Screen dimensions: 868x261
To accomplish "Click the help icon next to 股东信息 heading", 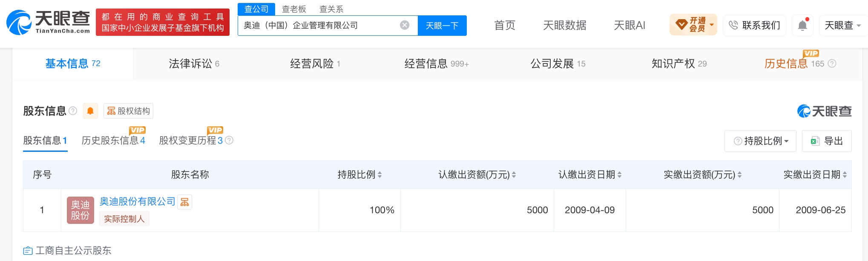I will pos(73,111).
